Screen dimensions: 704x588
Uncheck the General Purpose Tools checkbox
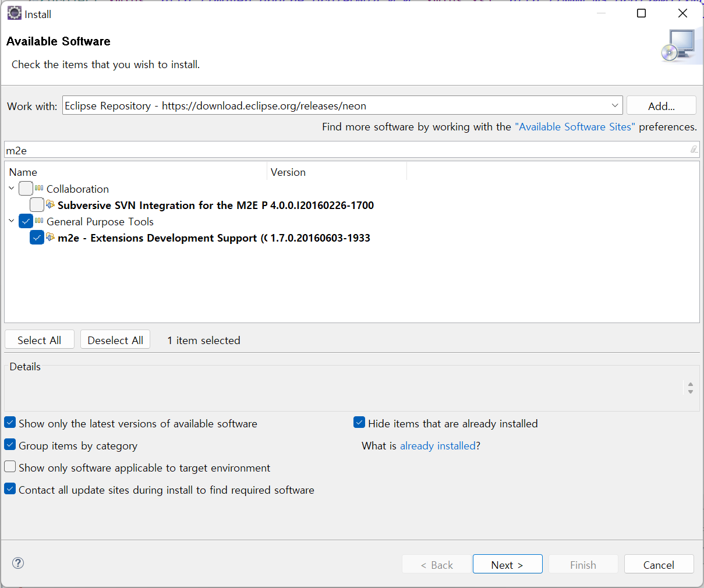pyautogui.click(x=26, y=221)
